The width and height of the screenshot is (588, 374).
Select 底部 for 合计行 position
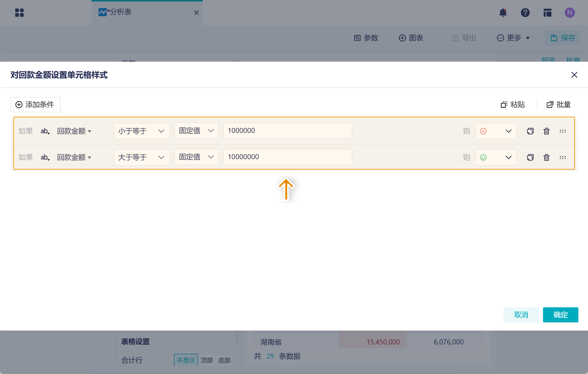tap(224, 360)
